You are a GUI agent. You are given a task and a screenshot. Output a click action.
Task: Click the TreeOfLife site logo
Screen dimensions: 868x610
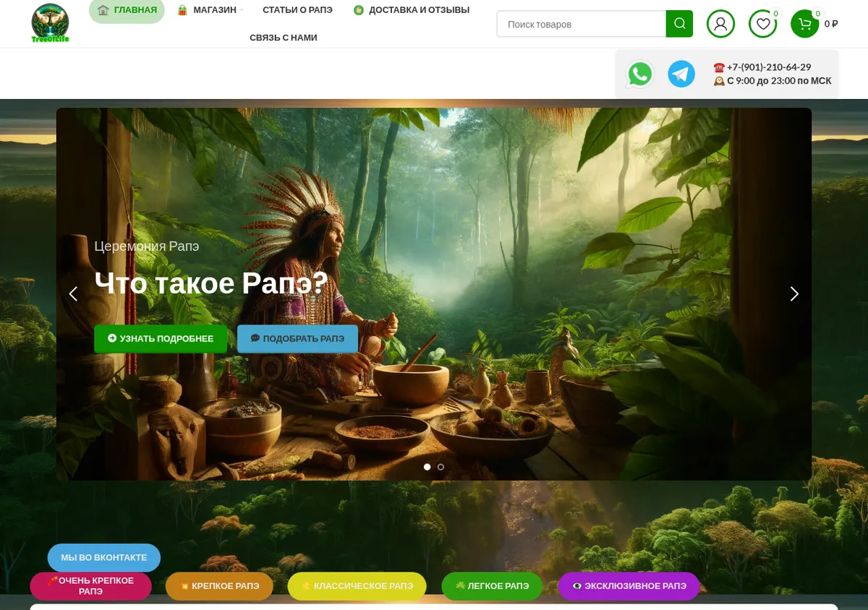[50, 23]
